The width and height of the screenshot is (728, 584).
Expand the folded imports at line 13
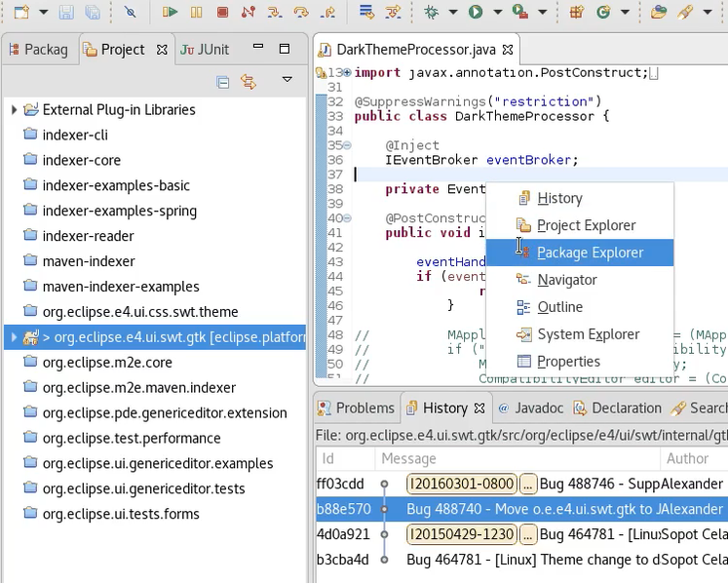point(347,72)
